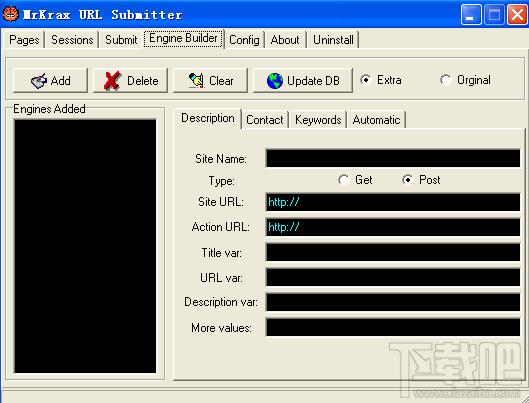This screenshot has height=403, width=529.
Task: Click the Action URL input field
Action: coord(393,227)
